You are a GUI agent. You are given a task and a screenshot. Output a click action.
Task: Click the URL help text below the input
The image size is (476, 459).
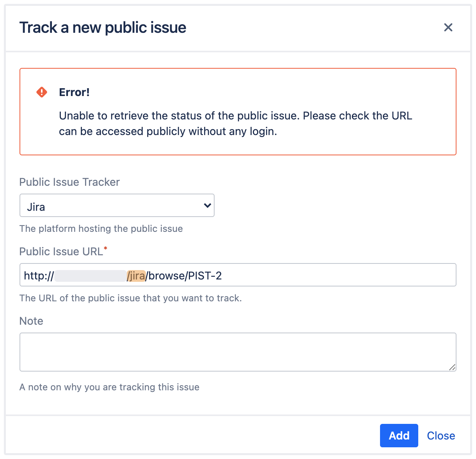pos(131,298)
